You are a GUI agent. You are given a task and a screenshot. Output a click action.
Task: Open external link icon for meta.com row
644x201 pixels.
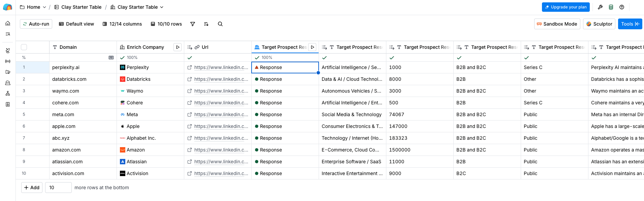pos(190,114)
